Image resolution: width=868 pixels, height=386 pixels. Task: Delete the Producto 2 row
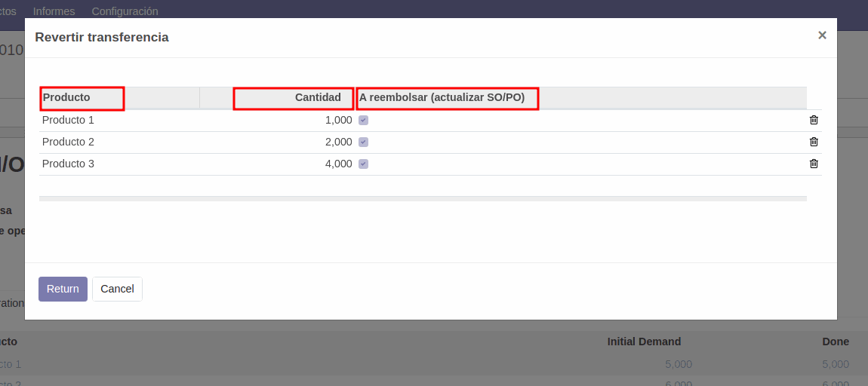(814, 142)
